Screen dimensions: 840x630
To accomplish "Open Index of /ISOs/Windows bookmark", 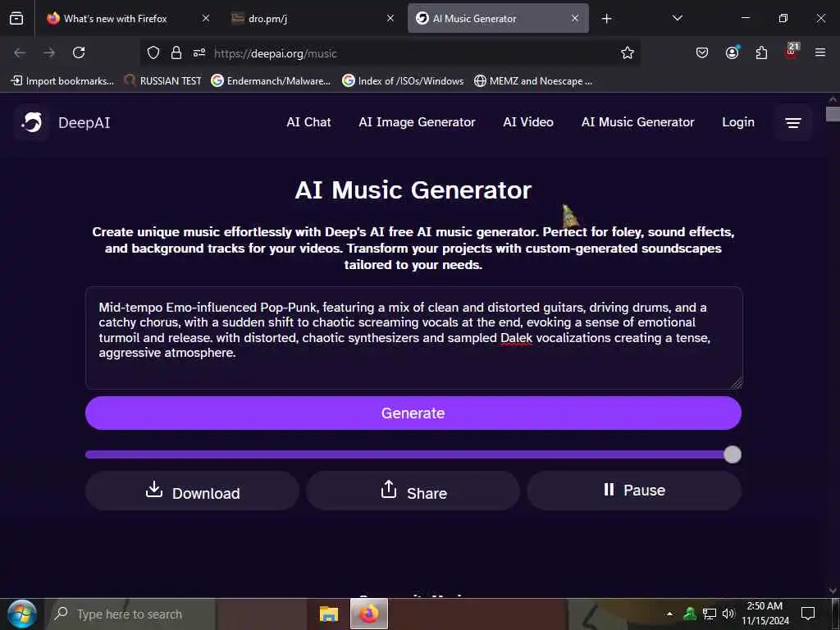I will [403, 81].
